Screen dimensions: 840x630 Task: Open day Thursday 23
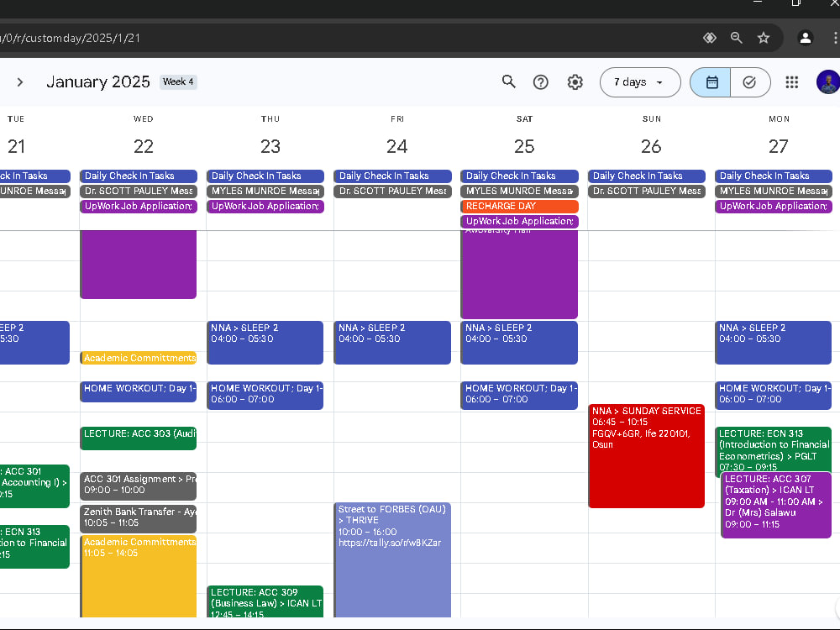click(270, 145)
